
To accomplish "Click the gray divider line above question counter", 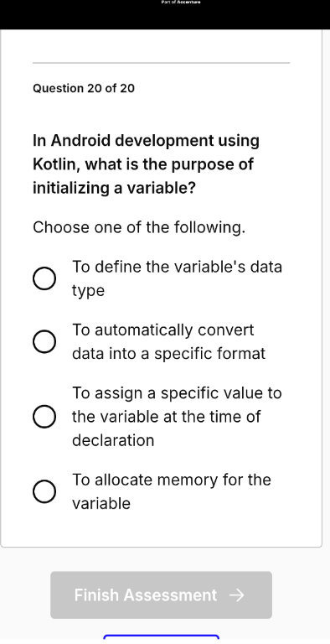I will tap(161, 63).
